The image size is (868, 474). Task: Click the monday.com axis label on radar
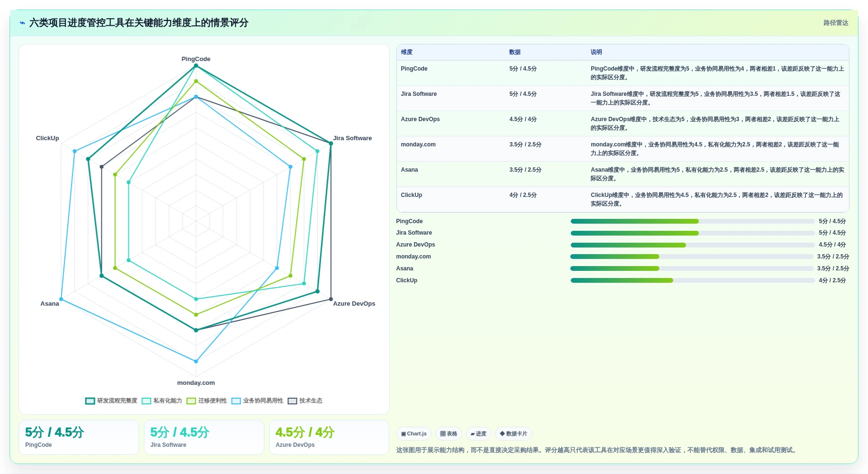196,383
